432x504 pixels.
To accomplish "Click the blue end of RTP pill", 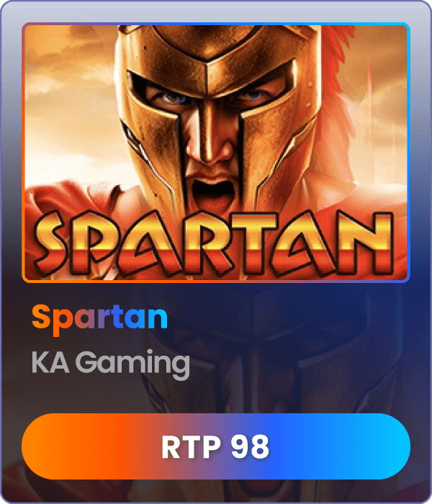I will pyautogui.click(x=376, y=446).
